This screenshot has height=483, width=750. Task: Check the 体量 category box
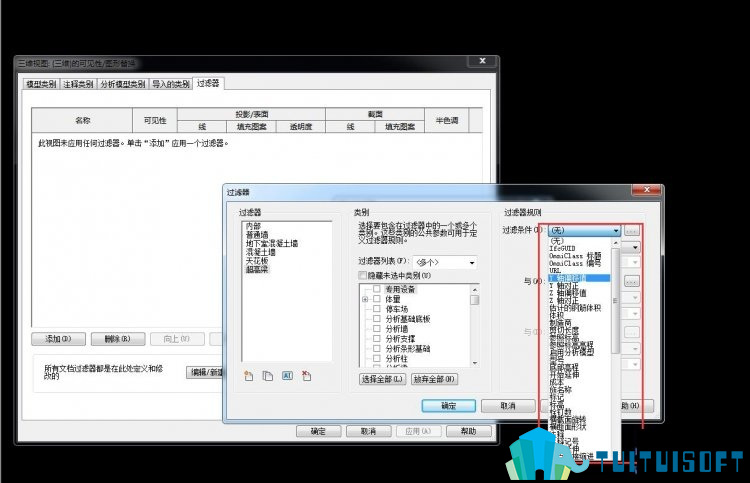click(x=377, y=299)
